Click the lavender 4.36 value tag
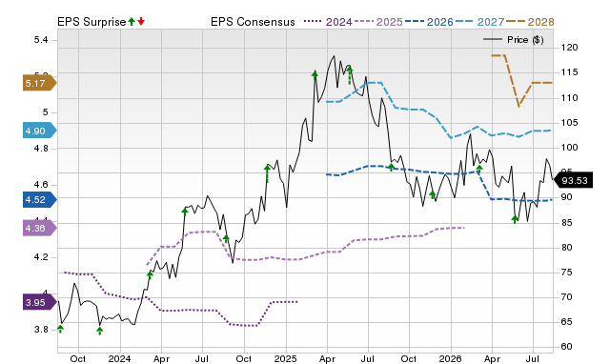This screenshot has height=364, width=610. [39, 228]
